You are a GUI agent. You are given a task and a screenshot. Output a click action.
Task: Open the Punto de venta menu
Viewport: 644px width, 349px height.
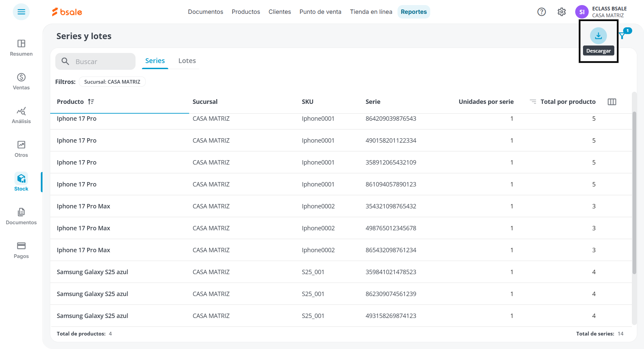320,12
